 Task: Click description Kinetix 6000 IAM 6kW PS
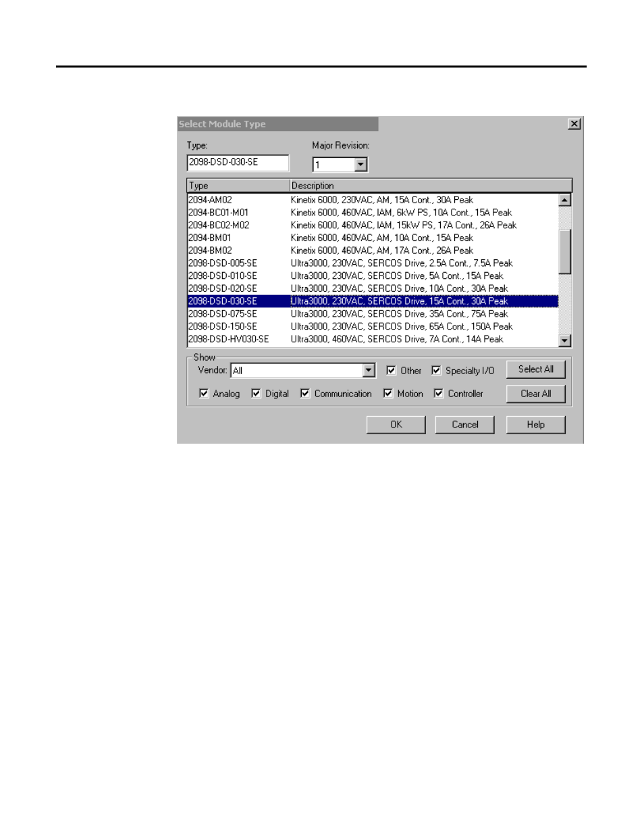point(401,212)
